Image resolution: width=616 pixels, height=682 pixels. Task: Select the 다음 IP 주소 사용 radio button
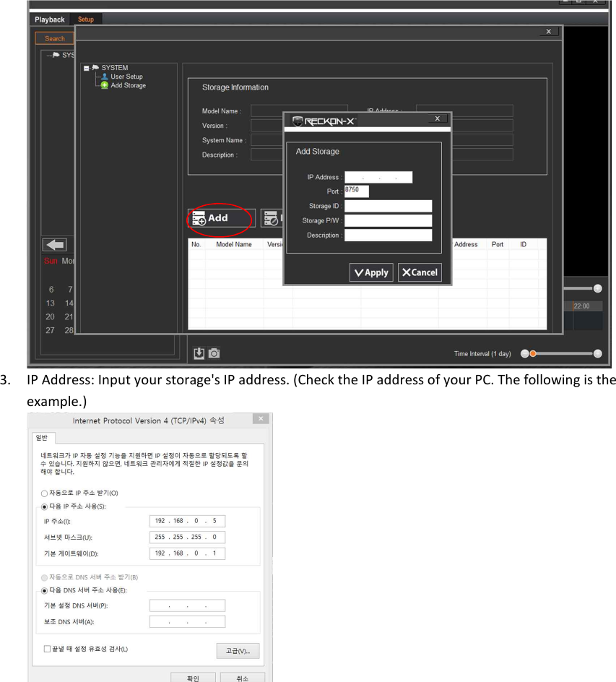pos(43,506)
